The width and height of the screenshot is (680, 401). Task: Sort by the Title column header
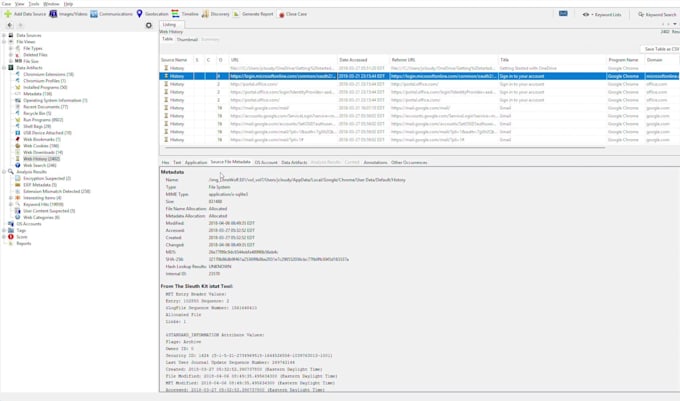coord(552,60)
